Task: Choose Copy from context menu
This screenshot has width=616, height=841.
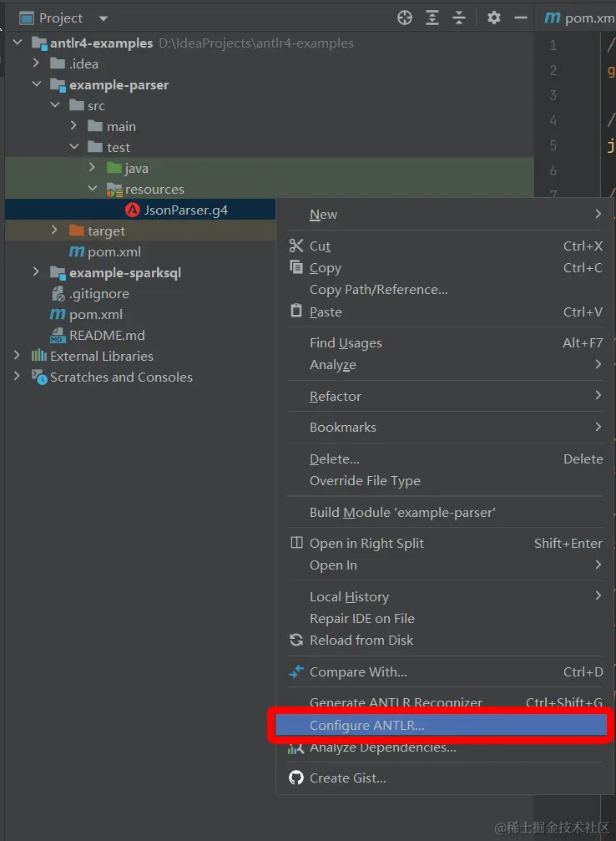Action: tap(445, 267)
